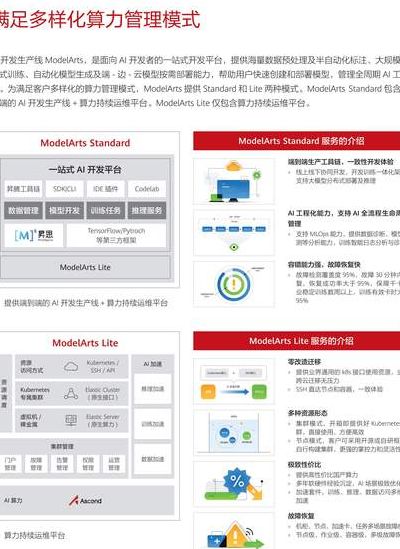Click the cloud icon in resource access row
The image size is (400, 549).
71,367
